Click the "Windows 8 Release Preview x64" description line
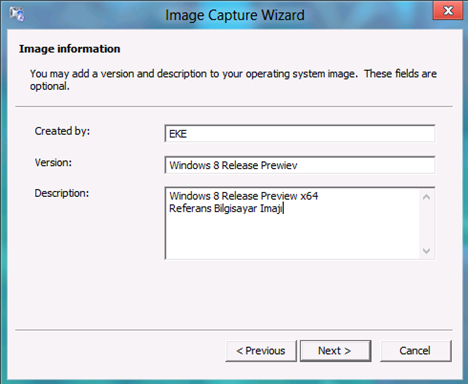Screen dimensions: 468x384 (244, 196)
